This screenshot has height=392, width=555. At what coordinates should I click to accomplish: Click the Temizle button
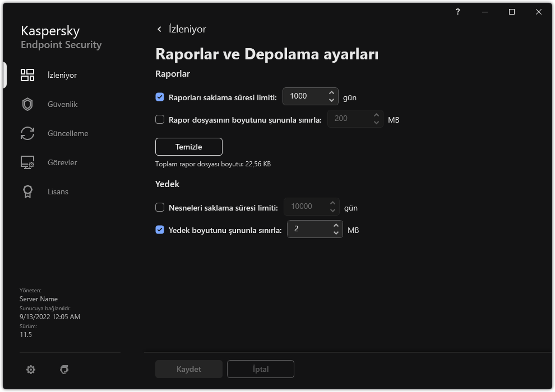[189, 147]
